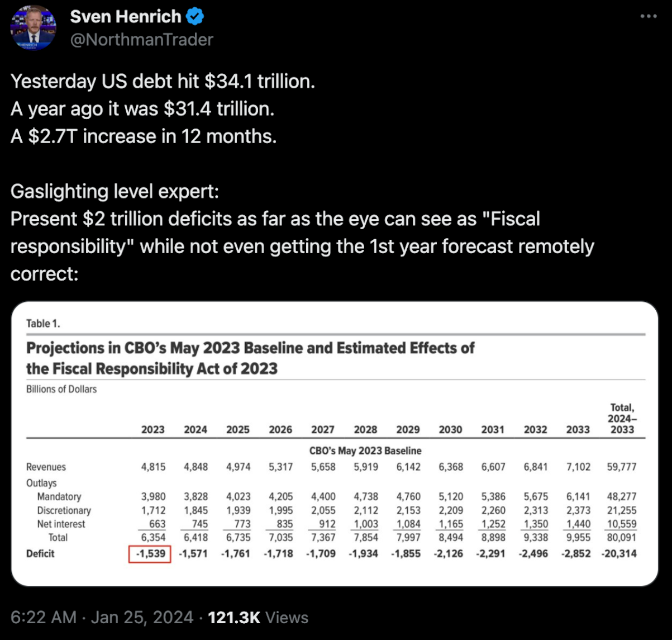Image resolution: width=672 pixels, height=640 pixels.
Task: Click the table title mentioning Fiscal Responsibility Act
Action: pyautogui.click(x=250, y=358)
